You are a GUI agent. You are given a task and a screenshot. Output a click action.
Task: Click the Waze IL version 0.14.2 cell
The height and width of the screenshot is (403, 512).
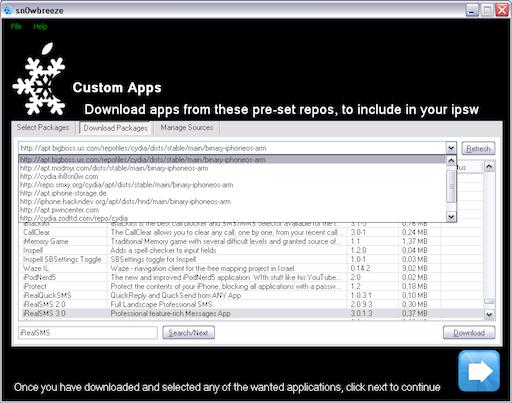pos(360,268)
